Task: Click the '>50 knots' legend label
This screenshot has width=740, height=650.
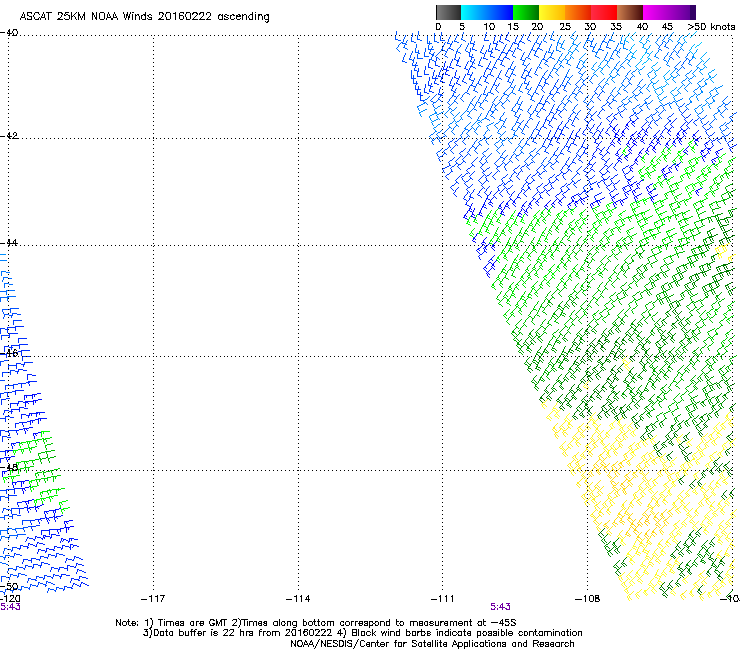Action: (711, 26)
